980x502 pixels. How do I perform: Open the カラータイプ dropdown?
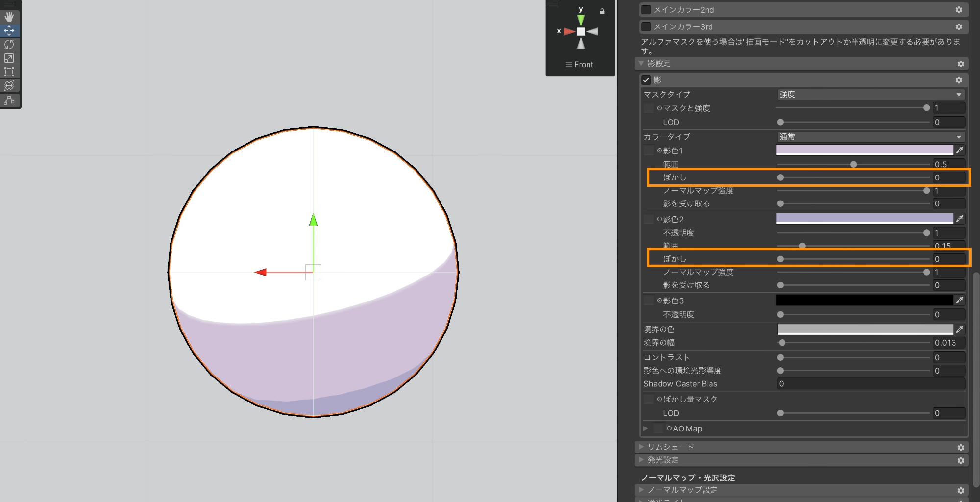870,137
